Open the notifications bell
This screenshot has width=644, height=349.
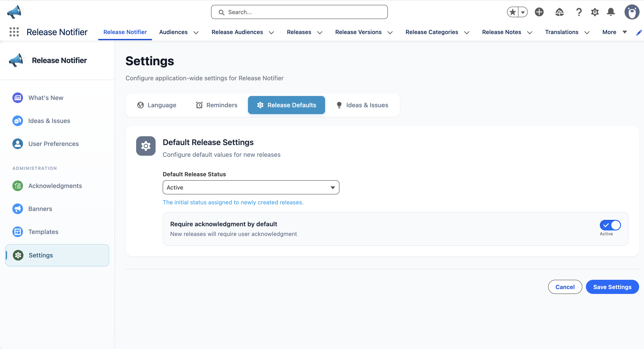(x=611, y=12)
